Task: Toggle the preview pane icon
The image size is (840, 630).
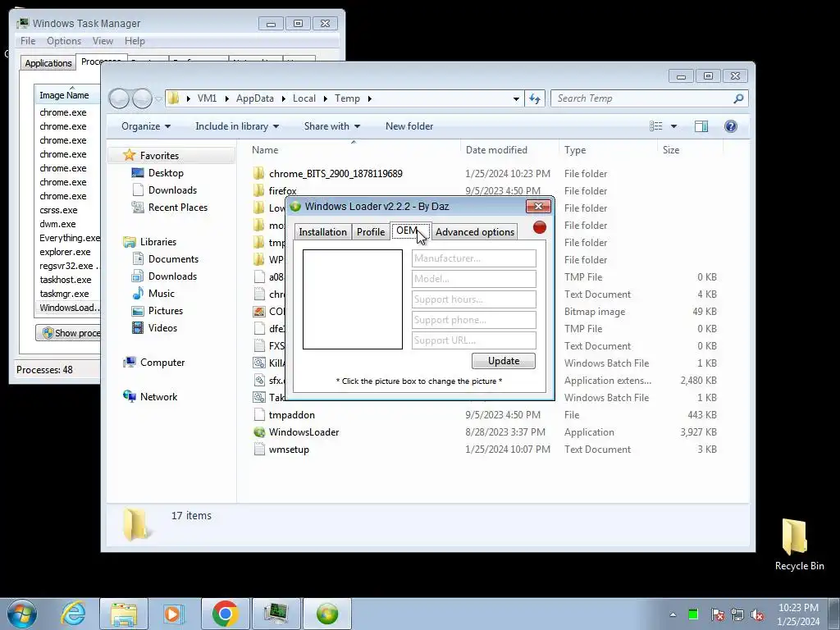Action: (x=701, y=126)
